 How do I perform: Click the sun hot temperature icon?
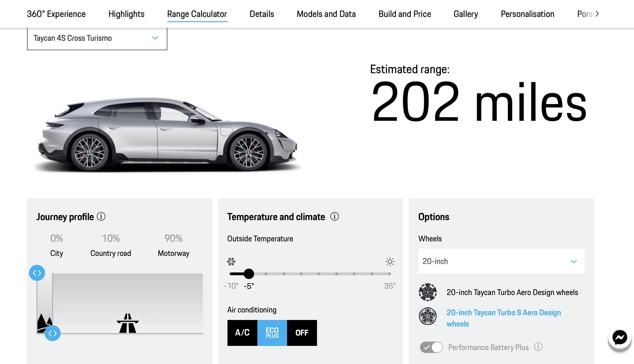(x=390, y=262)
